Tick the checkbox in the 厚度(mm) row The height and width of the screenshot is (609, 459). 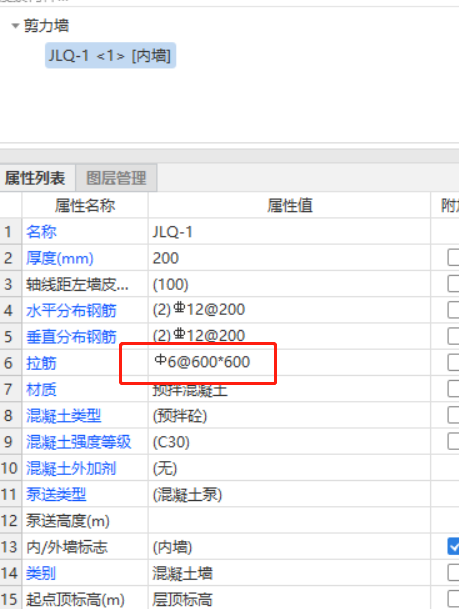click(x=453, y=258)
